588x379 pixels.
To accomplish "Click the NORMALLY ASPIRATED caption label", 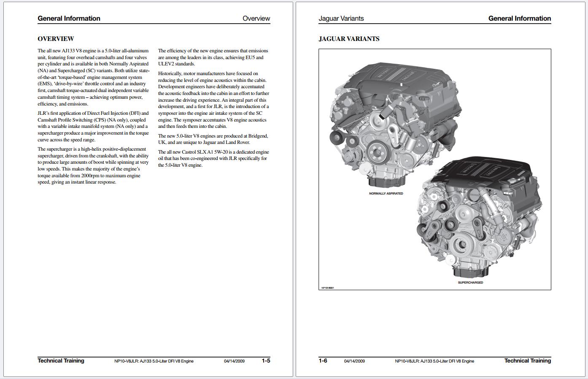I will 386,193.
